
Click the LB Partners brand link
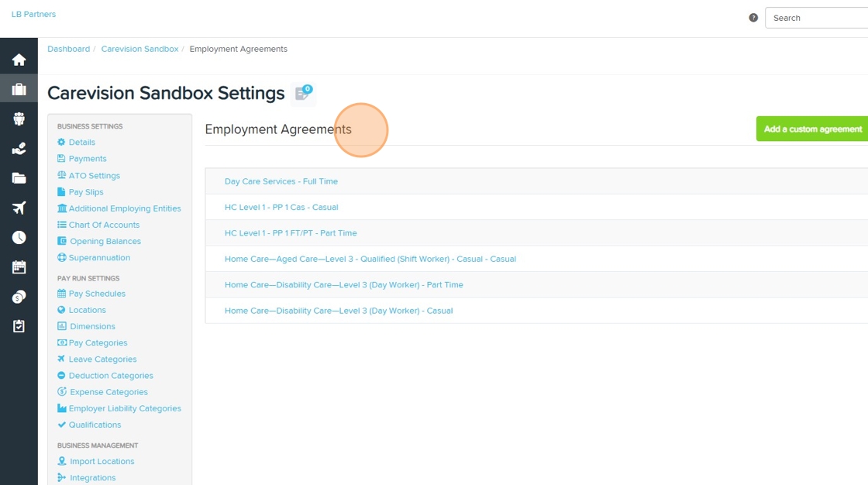click(x=33, y=14)
